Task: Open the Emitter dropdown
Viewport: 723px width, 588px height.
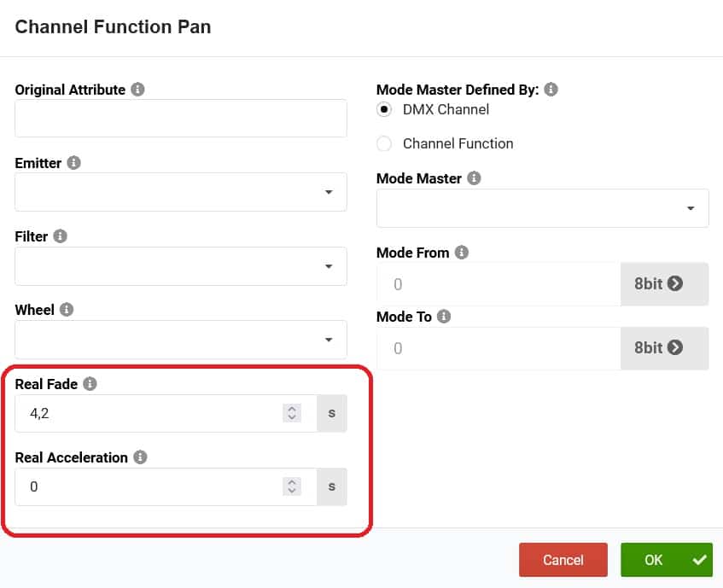Action: pyautogui.click(x=181, y=192)
